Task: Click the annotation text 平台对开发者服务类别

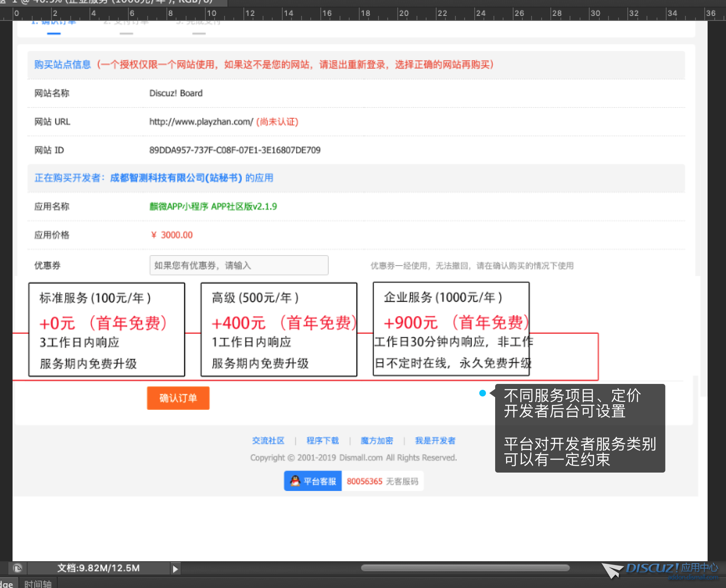Action: (x=580, y=444)
